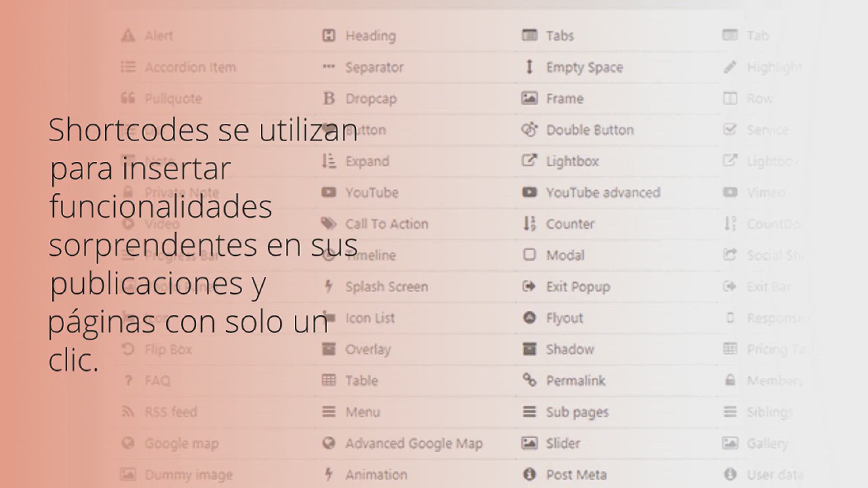Open the Lightbox shortcode icon
Image resolution: width=868 pixels, height=488 pixels.
point(529,161)
